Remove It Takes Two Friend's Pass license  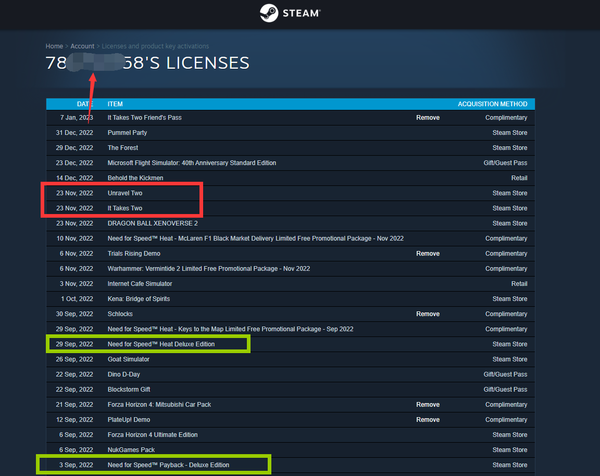tap(428, 117)
